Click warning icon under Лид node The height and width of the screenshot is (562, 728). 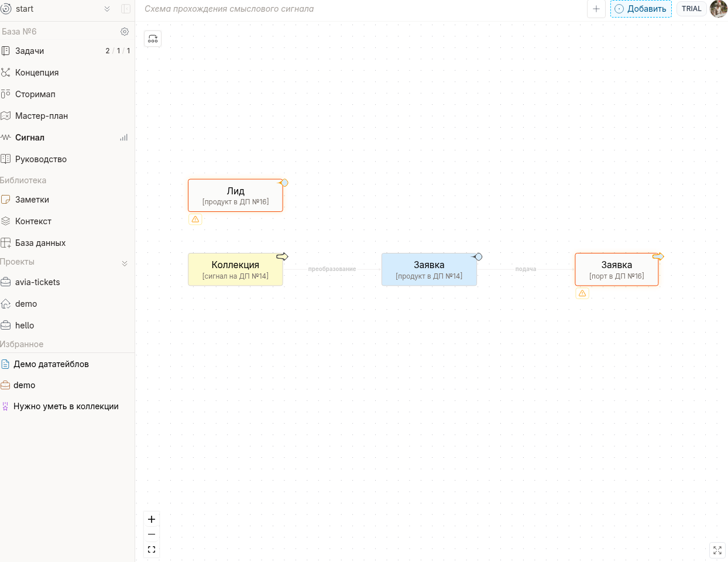pos(195,220)
